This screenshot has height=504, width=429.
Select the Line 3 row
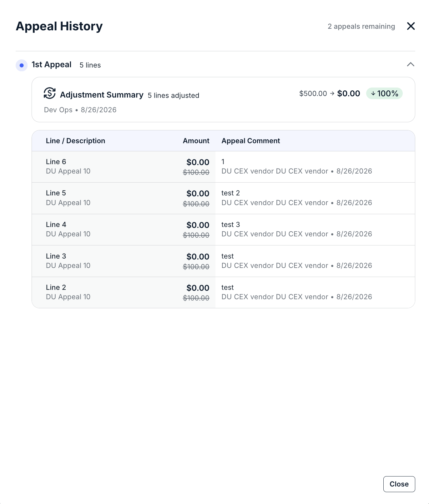(223, 261)
